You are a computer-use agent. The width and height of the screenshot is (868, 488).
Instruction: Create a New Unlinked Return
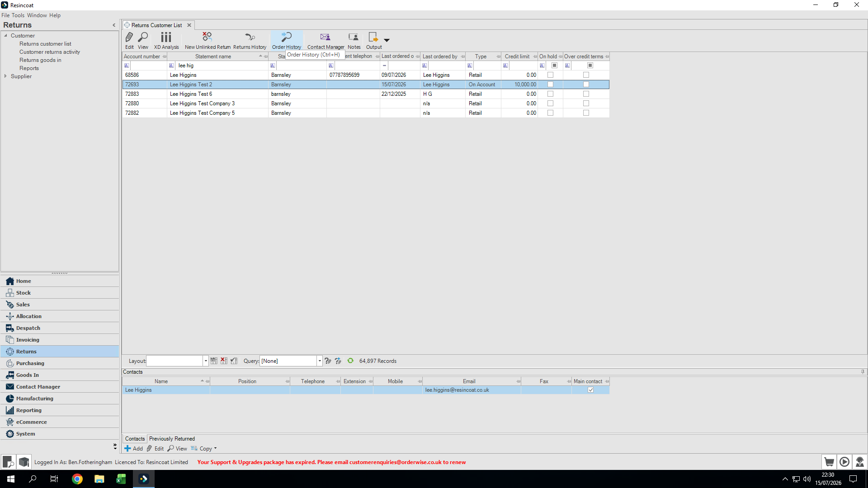pyautogui.click(x=208, y=40)
